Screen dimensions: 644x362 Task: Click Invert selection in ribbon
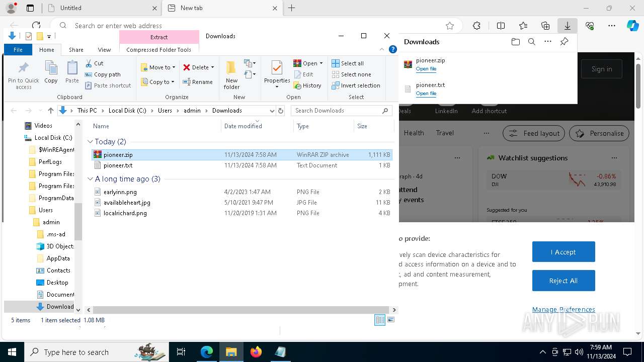[x=356, y=85]
